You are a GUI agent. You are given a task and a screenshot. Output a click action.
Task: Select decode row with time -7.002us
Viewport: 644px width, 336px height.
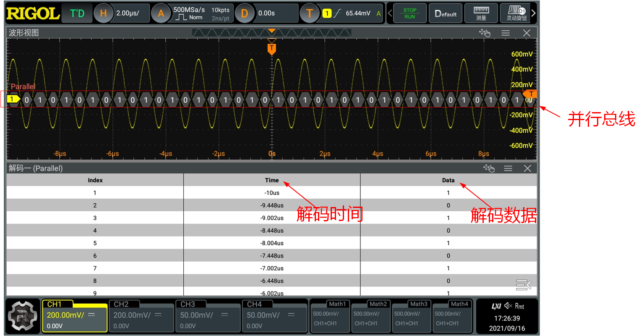pyautogui.click(x=272, y=268)
